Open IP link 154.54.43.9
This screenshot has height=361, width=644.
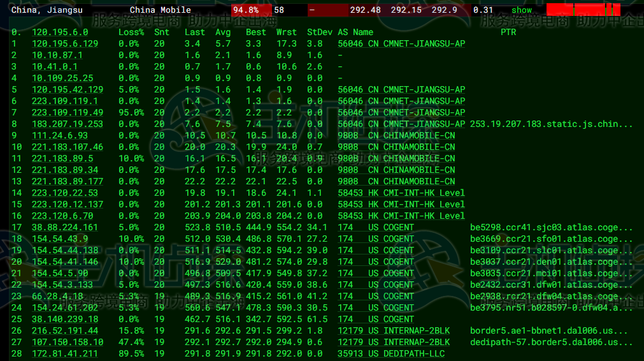[60, 239]
